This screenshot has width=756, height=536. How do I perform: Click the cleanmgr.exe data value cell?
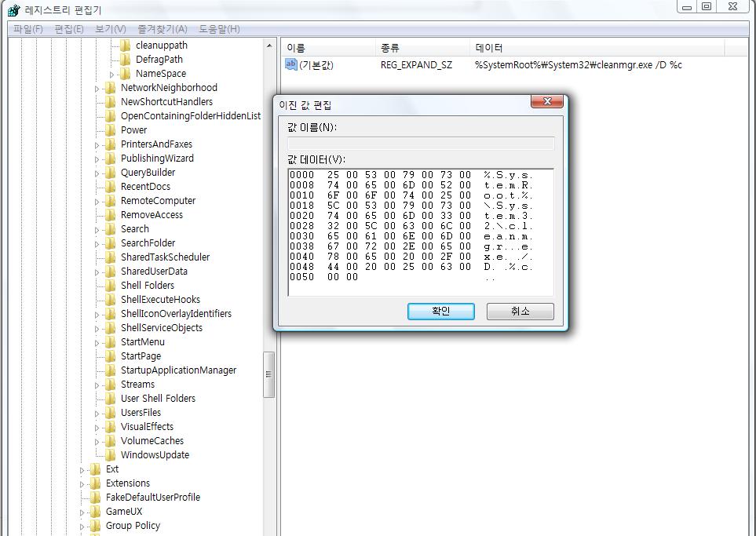(578, 64)
